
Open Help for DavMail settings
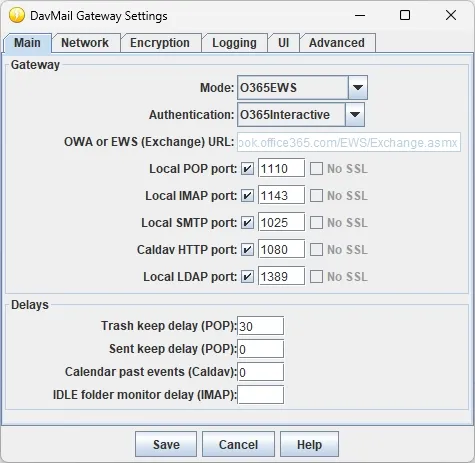(x=309, y=444)
